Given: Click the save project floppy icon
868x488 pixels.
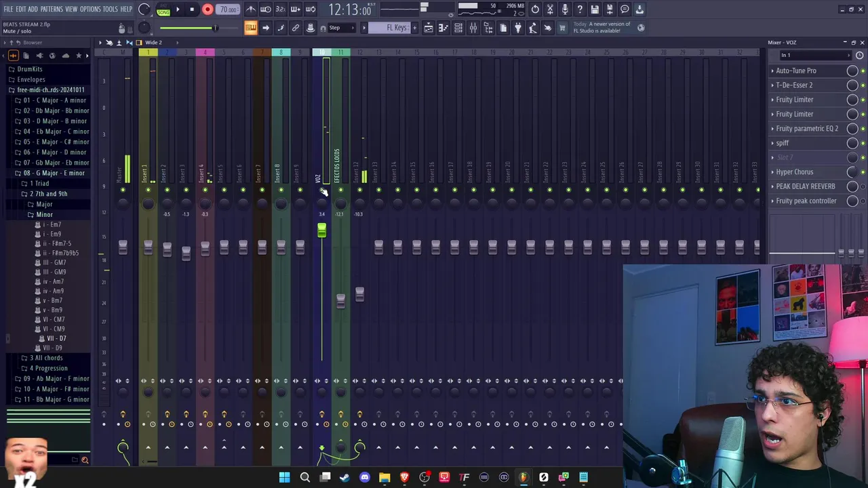Looking at the screenshot, I should pyautogui.click(x=595, y=9).
